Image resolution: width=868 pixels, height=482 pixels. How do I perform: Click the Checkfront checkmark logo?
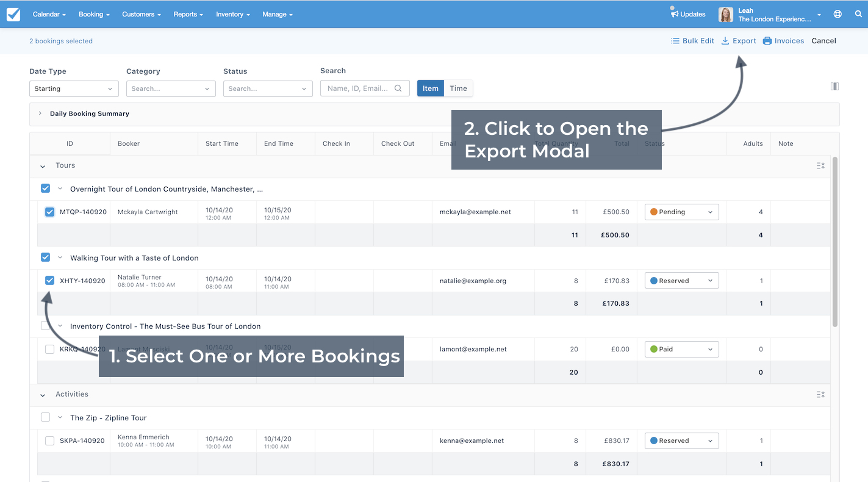(x=13, y=14)
